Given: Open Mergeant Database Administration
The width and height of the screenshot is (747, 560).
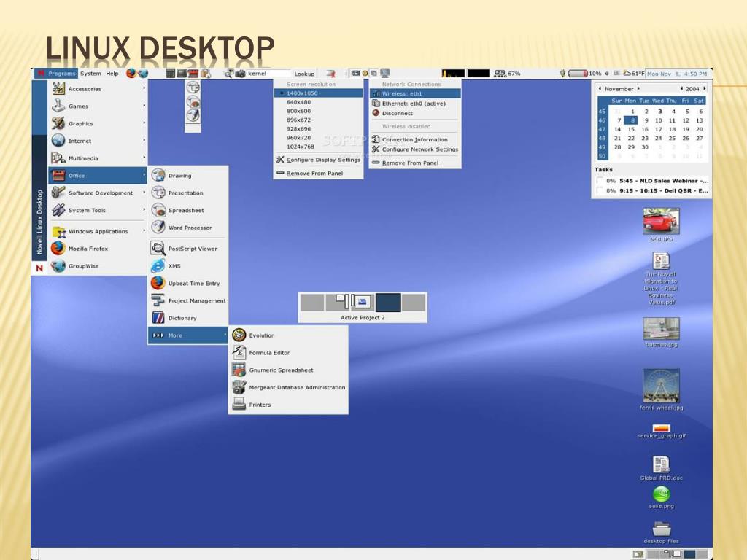Looking at the screenshot, I should click(x=288, y=388).
